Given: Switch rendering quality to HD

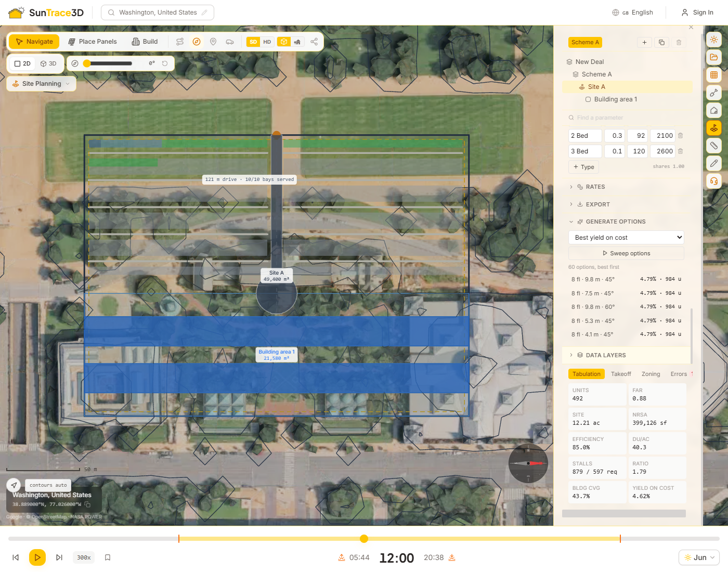Looking at the screenshot, I should (267, 42).
